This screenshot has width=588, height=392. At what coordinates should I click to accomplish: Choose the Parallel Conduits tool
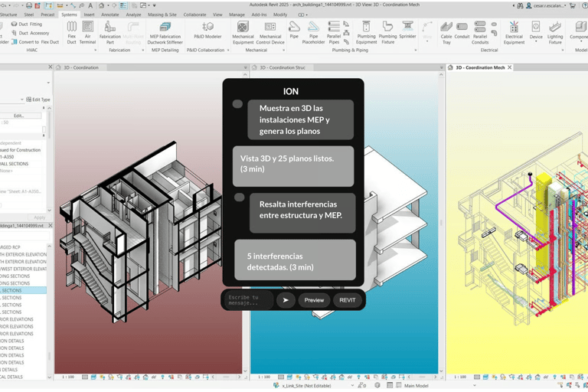coord(480,33)
